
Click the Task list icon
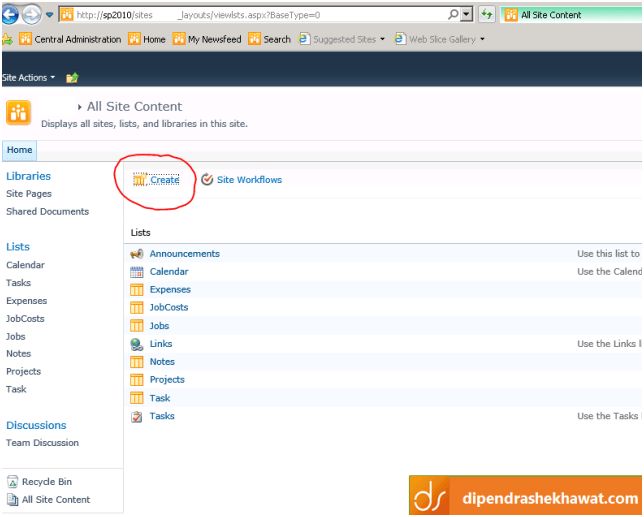(137, 398)
